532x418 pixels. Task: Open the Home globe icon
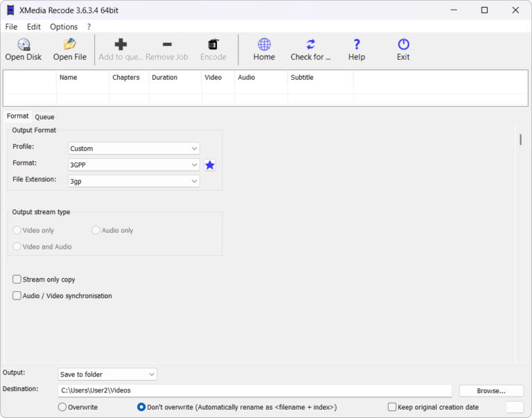264,44
